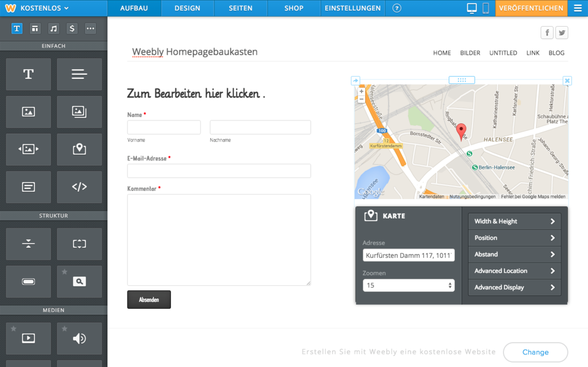Click the Vorname input field
Viewport: 588px width, 367px height.
(164, 127)
